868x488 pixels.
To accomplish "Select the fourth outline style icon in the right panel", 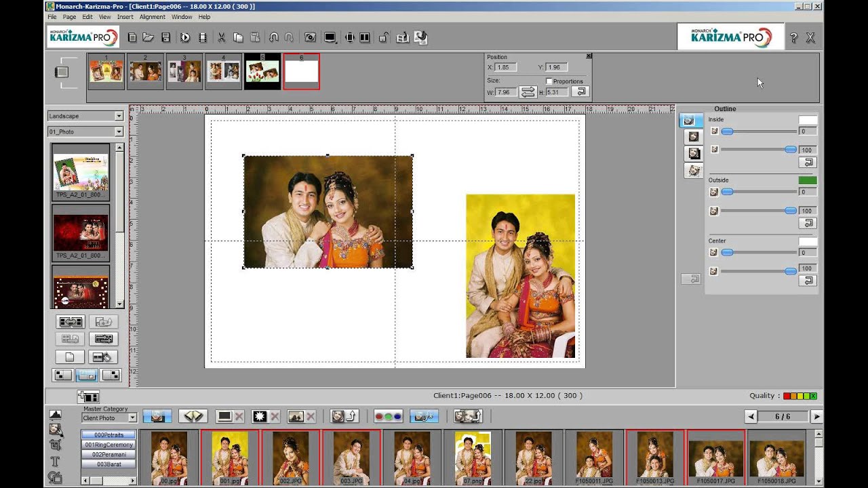I will click(693, 171).
